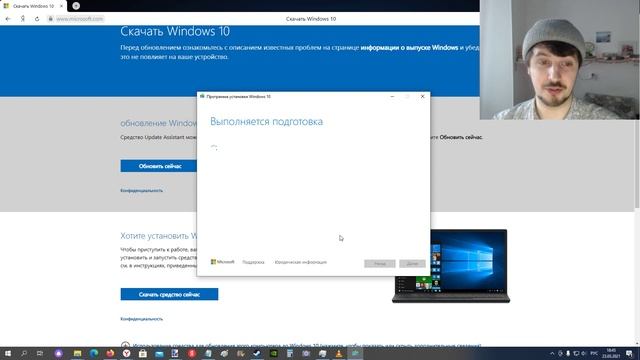Click the 'Назад' button in setup

point(380,264)
